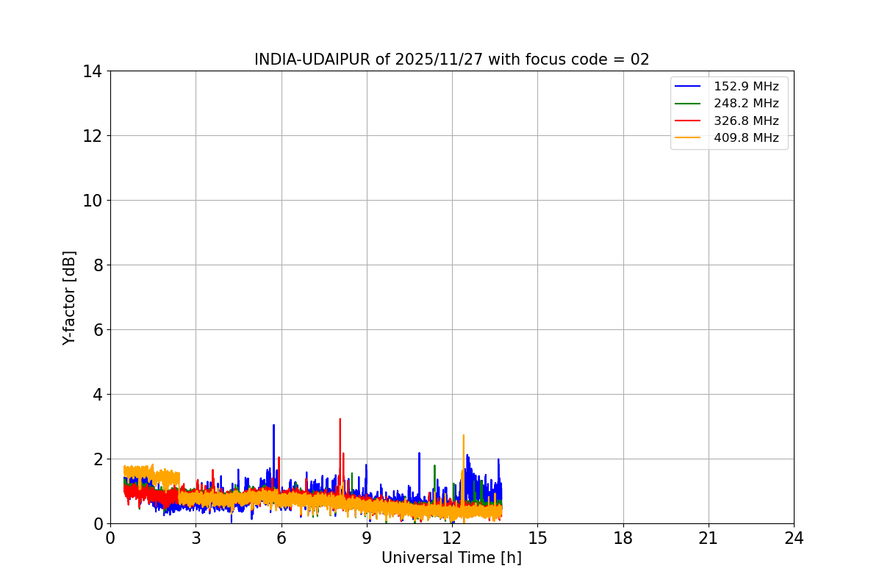Click the blue spike peak near 11 h
This screenshot has width=882, height=588.
coord(419,453)
